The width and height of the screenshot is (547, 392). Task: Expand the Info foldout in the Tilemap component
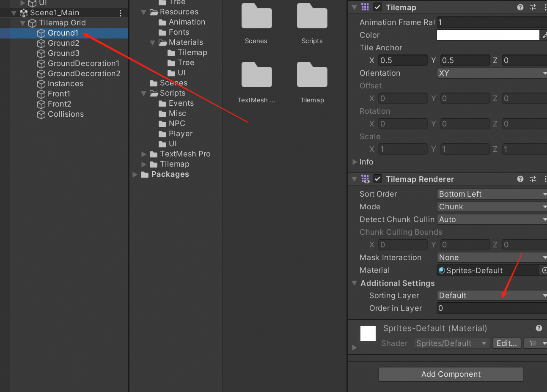(x=355, y=162)
